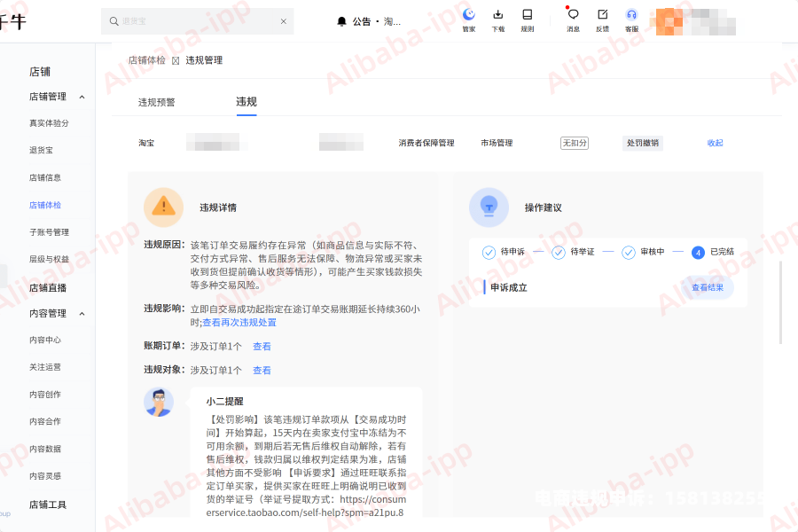The height and width of the screenshot is (532, 798).
Task: Clear the search box with the X icon
Action: [x=283, y=21]
